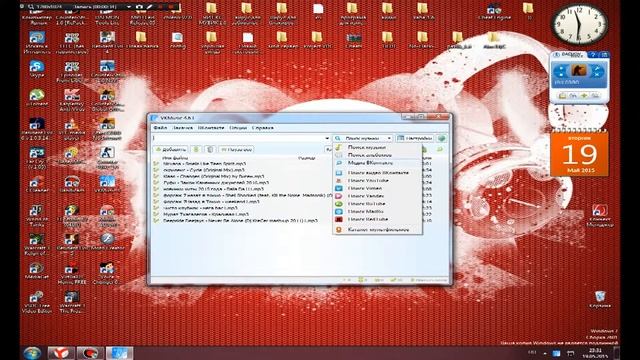Click the analog clock gadget
640x360 pixels.
[579, 23]
